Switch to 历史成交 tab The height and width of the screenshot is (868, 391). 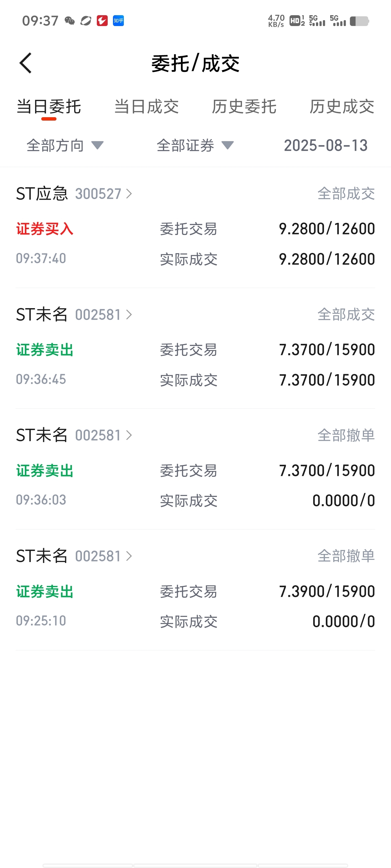coord(342,107)
